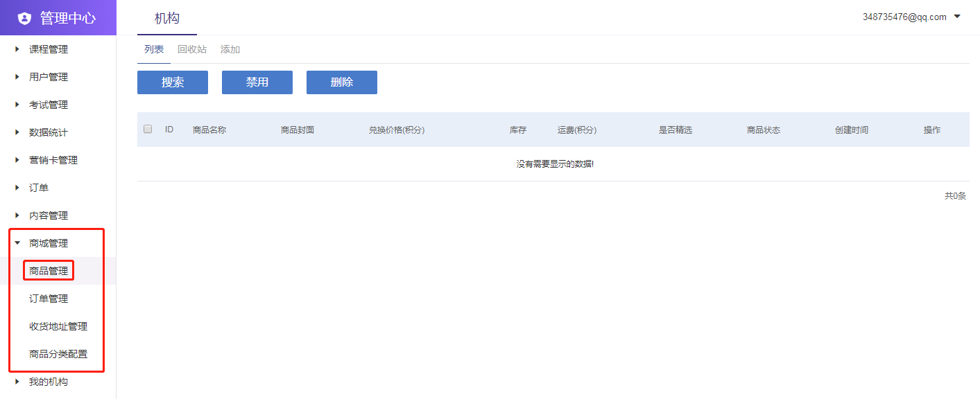Open 商品分类配置 in sidebar
980x399 pixels.
pyautogui.click(x=58, y=354)
